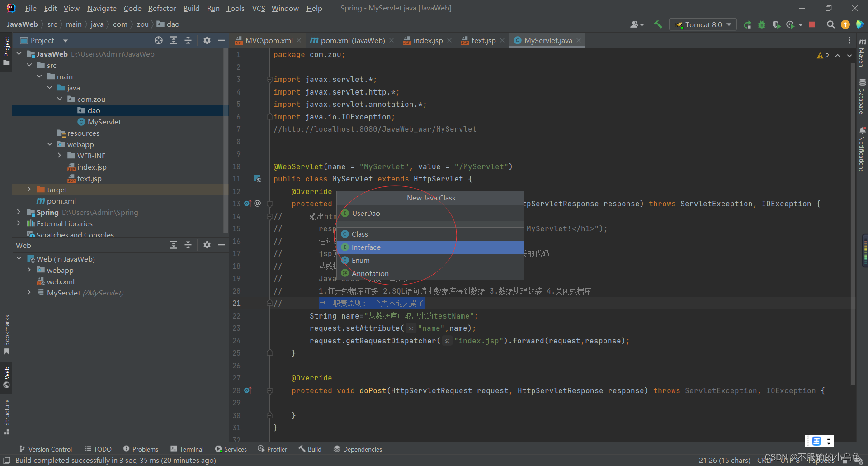This screenshot has height=466, width=868.
Task: Select Enum in New Java Class popup
Action: [x=430, y=260]
